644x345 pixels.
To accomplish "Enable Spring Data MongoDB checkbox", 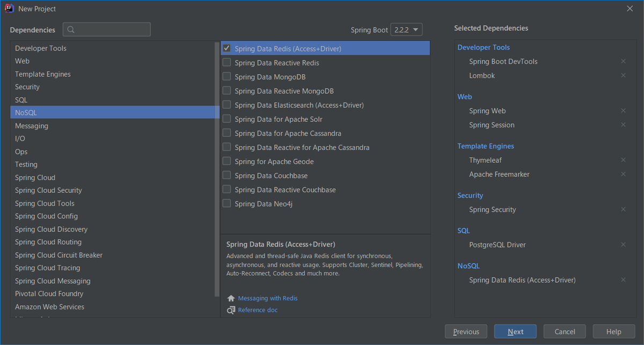I will 226,76.
